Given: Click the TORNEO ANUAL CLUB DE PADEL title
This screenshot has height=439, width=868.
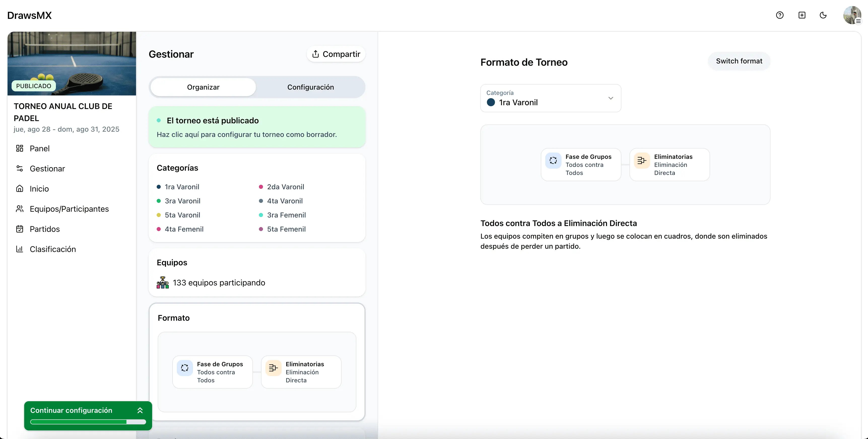Looking at the screenshot, I should coord(63,112).
